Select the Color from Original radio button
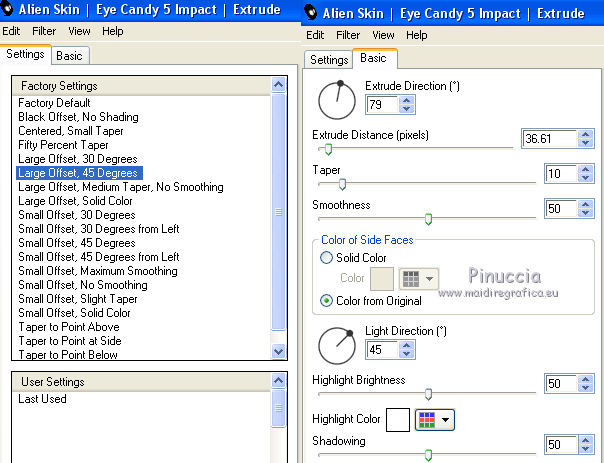The image size is (604, 463). pyautogui.click(x=326, y=300)
